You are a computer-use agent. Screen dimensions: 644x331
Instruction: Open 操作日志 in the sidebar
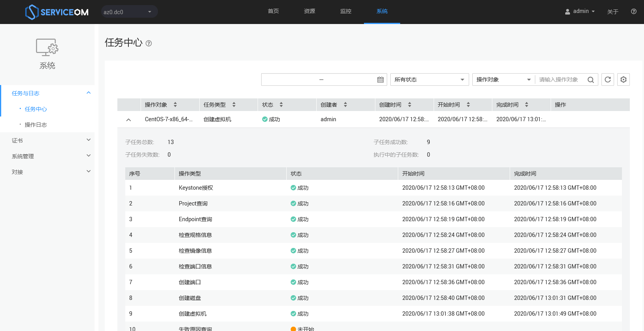click(x=36, y=125)
